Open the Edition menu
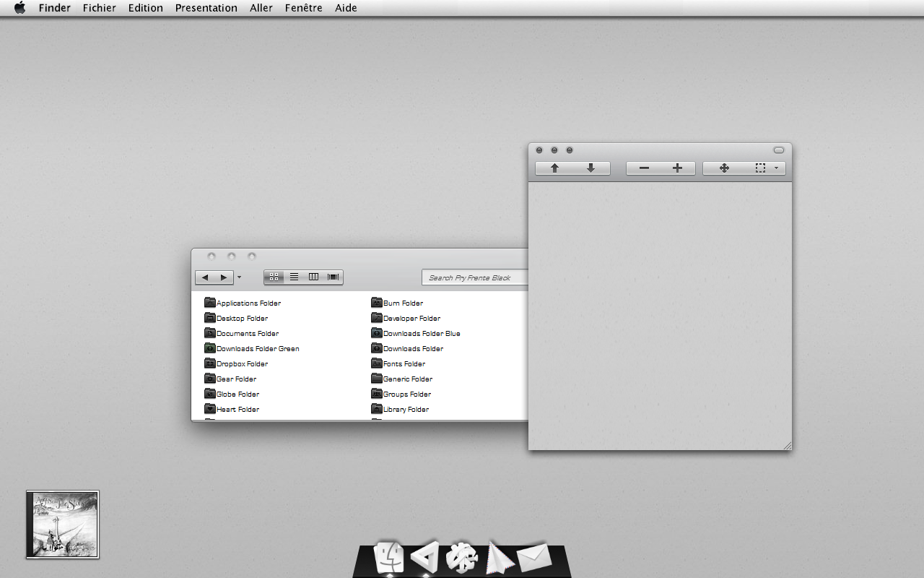The height and width of the screenshot is (578, 924). click(146, 8)
